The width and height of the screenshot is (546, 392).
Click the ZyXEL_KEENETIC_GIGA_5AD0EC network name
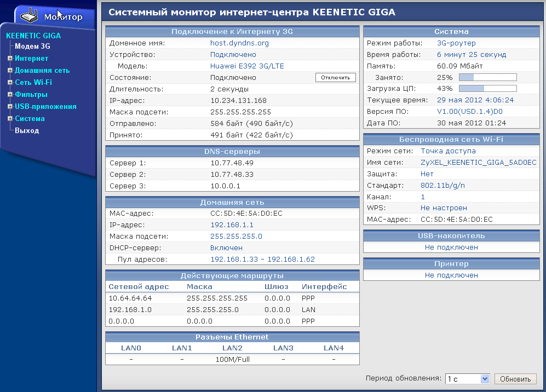478,163
